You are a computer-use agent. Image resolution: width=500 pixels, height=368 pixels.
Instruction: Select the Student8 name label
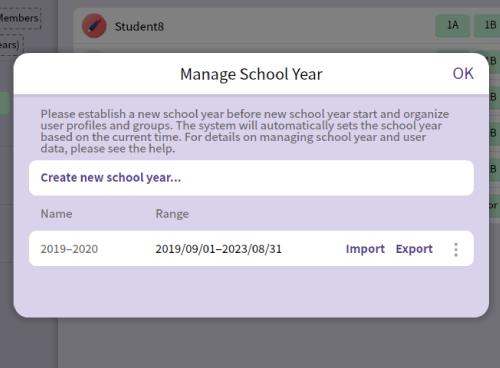click(139, 27)
